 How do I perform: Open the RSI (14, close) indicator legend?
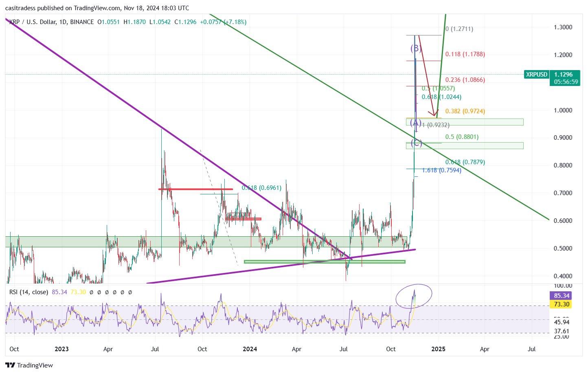pos(29,292)
